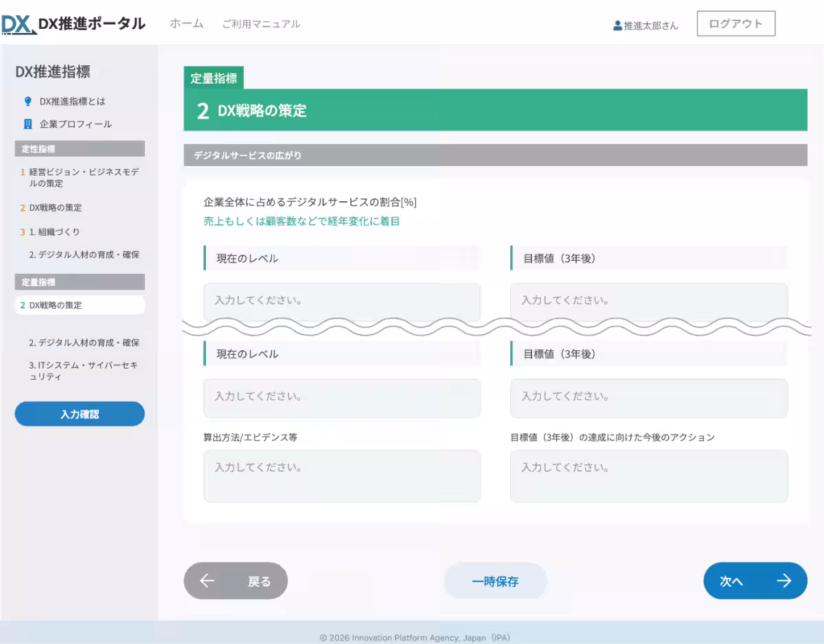The height and width of the screenshot is (644, 824).
Task: Click the 売上もしくは顧客数などで経年変化に着目 hint text
Action: 301,221
